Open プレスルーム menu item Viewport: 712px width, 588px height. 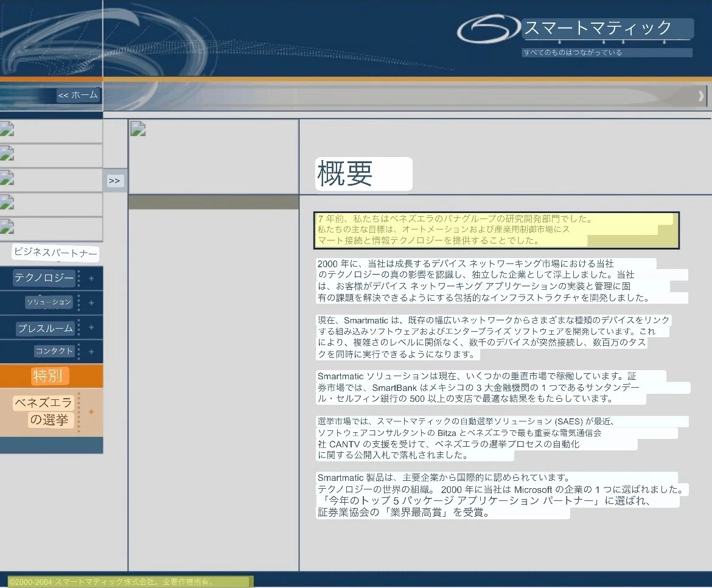pos(45,328)
